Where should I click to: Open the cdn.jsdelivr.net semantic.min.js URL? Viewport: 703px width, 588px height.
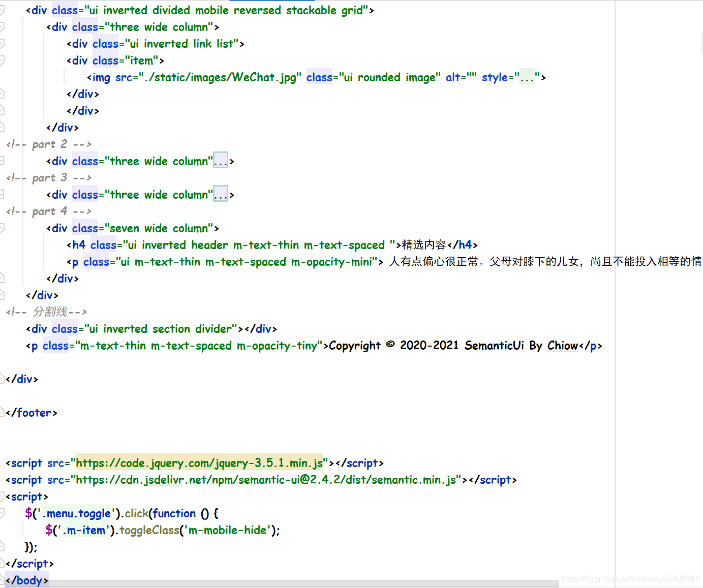(x=266, y=480)
